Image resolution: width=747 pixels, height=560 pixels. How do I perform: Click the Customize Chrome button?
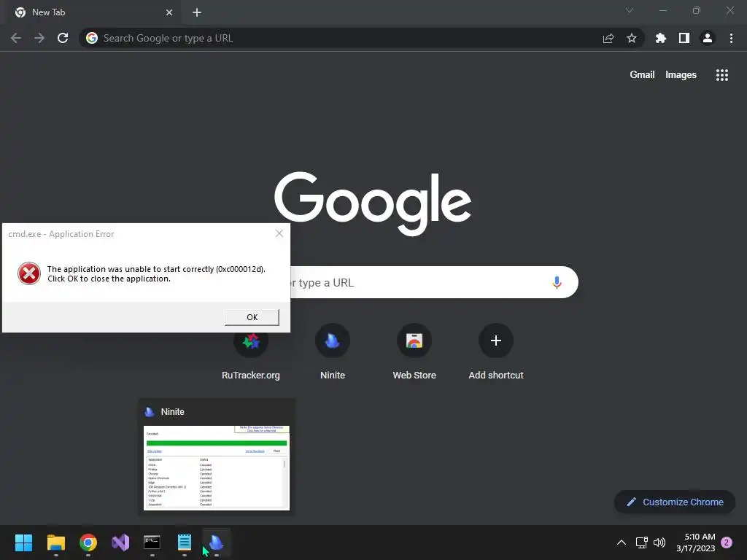pos(675,502)
